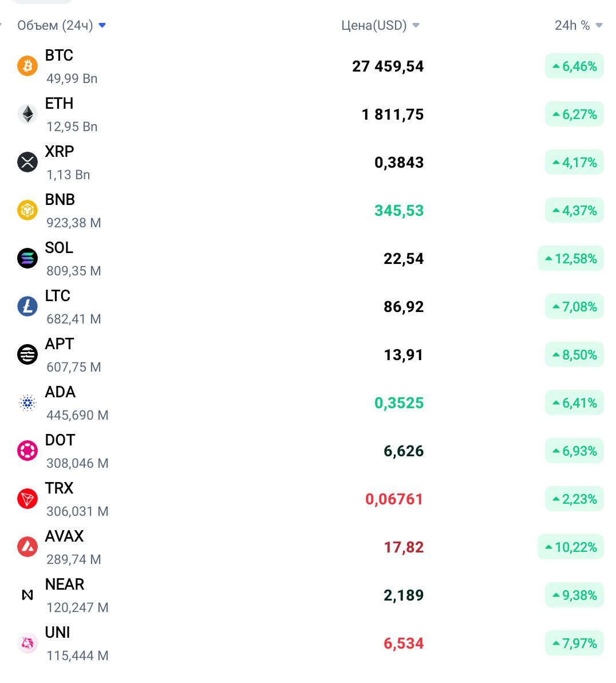Expand the Цена(USD) sort dropdown
The width and height of the screenshot is (616, 683).
(x=416, y=25)
